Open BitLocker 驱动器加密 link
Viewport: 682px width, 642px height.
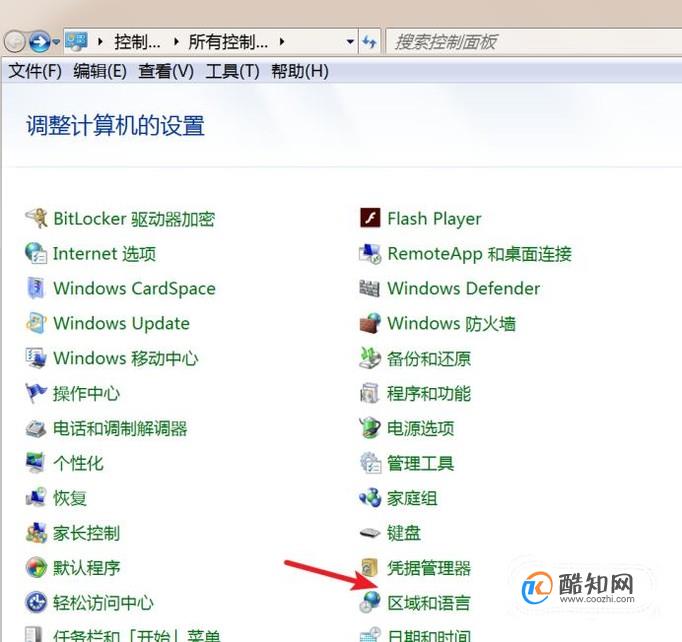tap(134, 219)
